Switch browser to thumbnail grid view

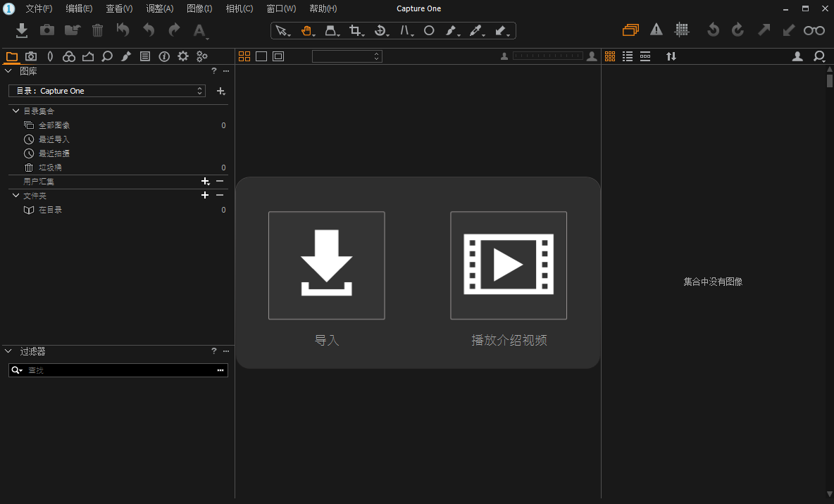pos(610,56)
